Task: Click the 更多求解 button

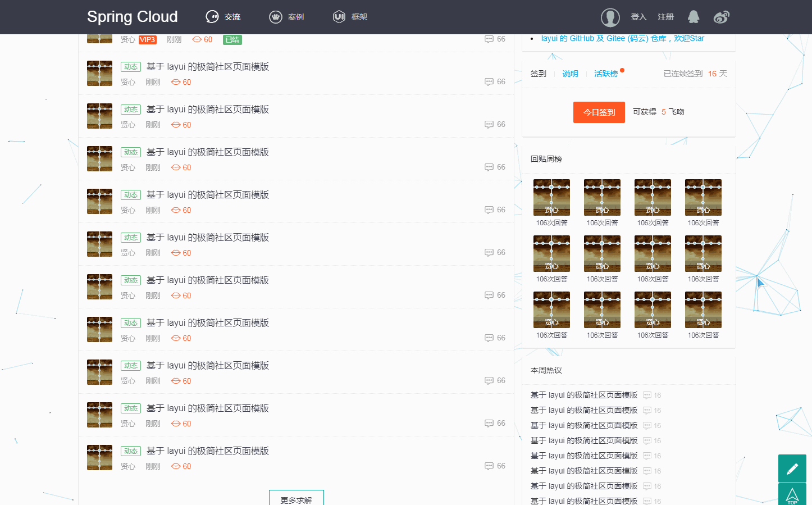Action: pos(296,498)
